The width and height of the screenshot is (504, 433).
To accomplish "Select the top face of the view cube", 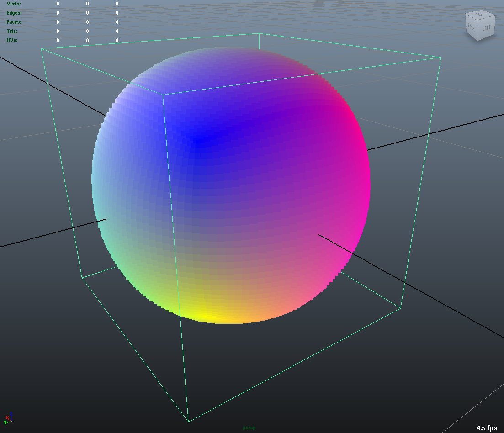I will (479, 16).
